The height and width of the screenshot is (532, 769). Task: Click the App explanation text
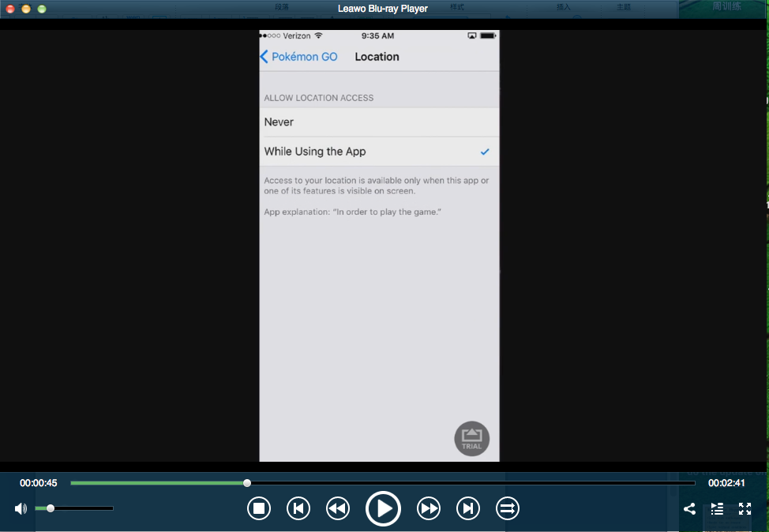[353, 212]
